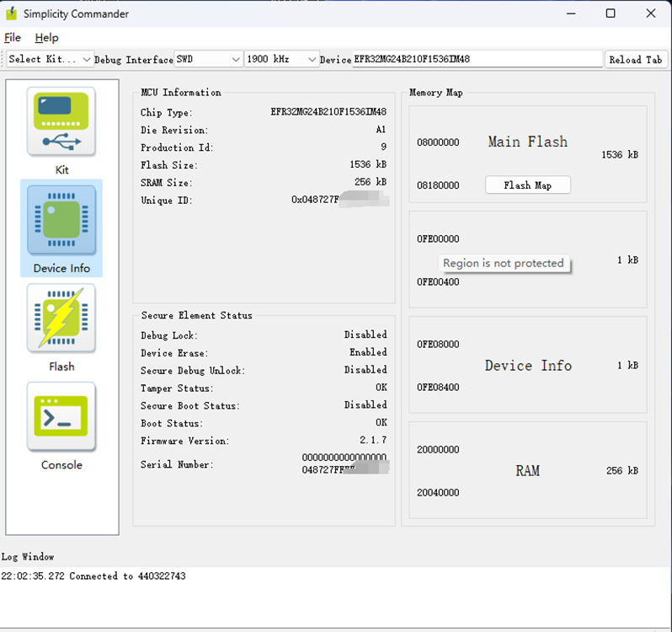The image size is (672, 632).
Task: Click the Main Flash memory region
Action: (x=527, y=154)
